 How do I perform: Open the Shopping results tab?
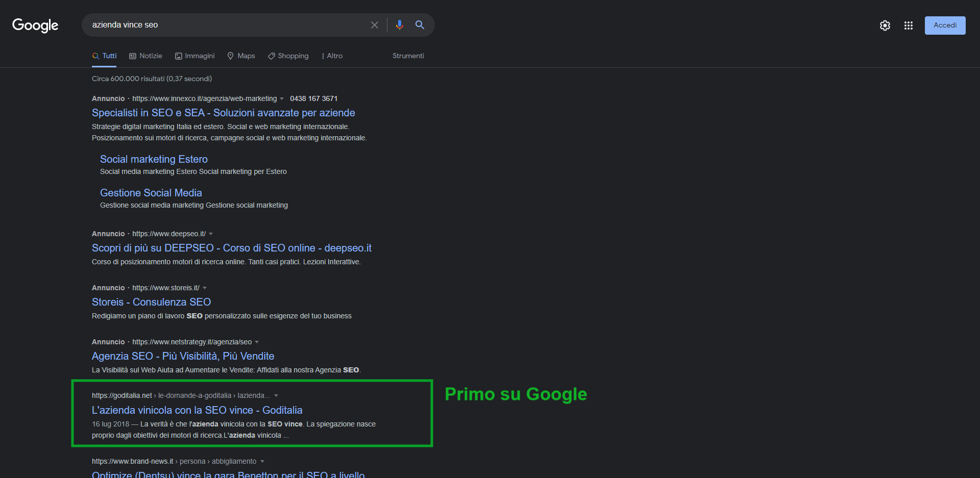click(x=288, y=56)
